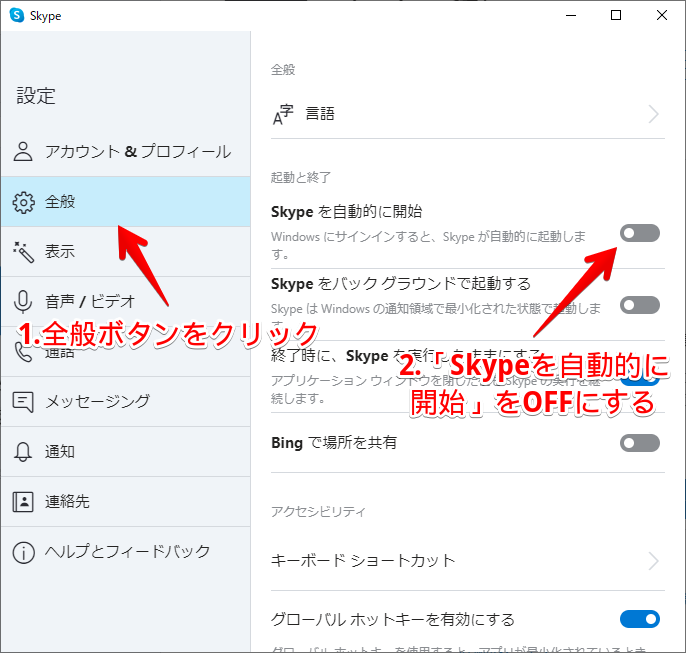Toggle Bing で場所を共有 switch
Screen dimensions: 686x653
(x=640, y=443)
